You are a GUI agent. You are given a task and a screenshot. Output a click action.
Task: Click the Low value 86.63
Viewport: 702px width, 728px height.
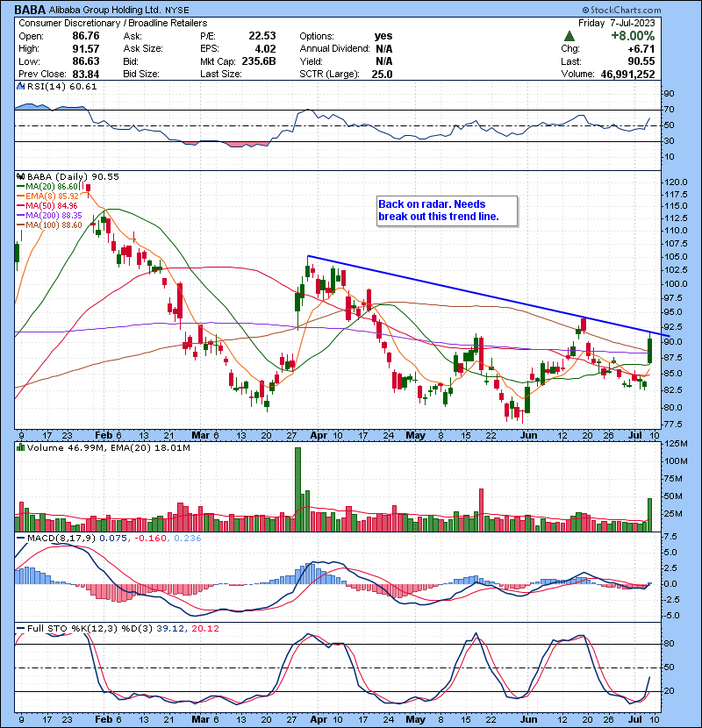pos(85,61)
